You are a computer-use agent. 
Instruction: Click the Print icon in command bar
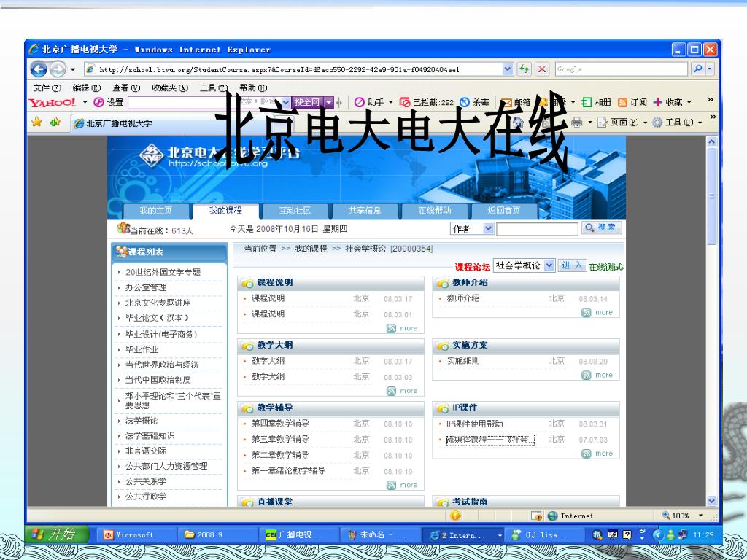pos(576,122)
